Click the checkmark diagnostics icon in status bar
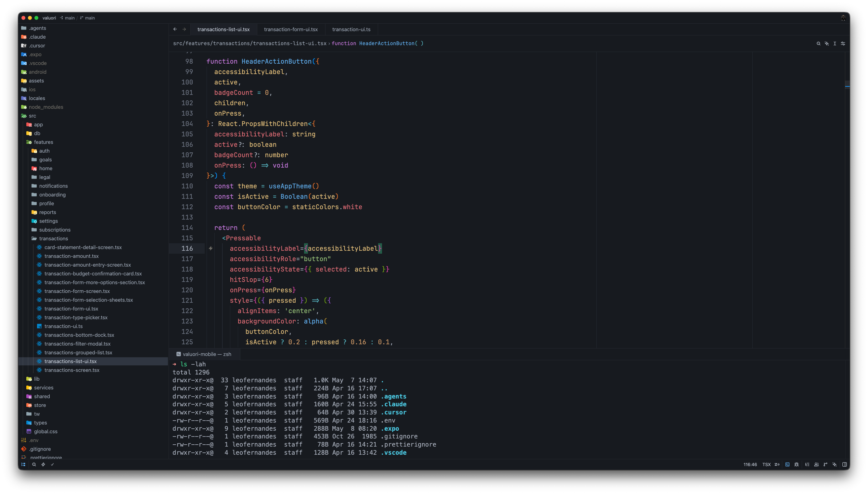This screenshot has height=494, width=868. [x=52, y=464]
